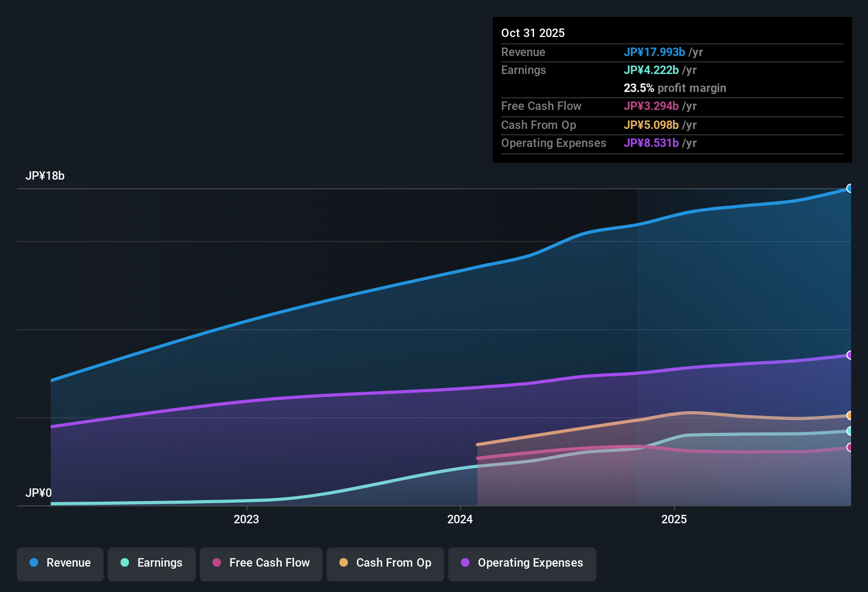Select the Operating Expenses legend entry
This screenshot has width=868, height=592.
(522, 563)
